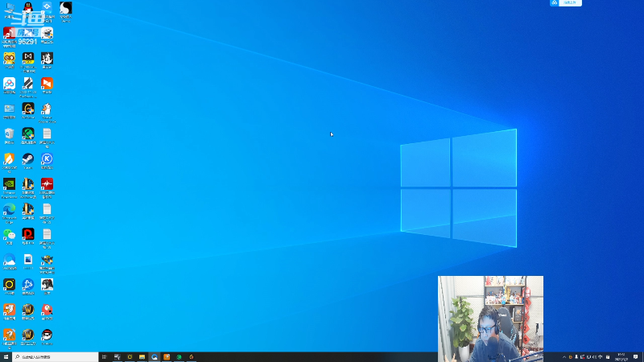644x362 pixels.
Task: Toggle the Chinese input method indicator
Action: pos(600,357)
